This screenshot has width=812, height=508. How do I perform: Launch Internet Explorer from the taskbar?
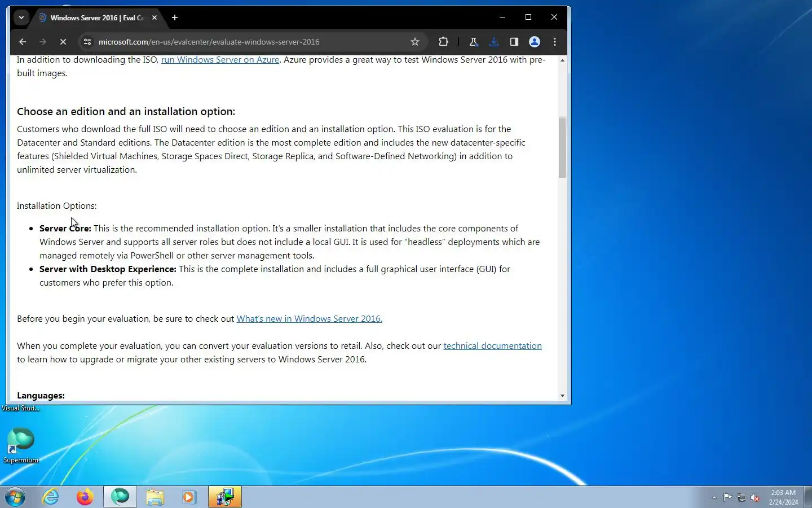tap(51, 497)
